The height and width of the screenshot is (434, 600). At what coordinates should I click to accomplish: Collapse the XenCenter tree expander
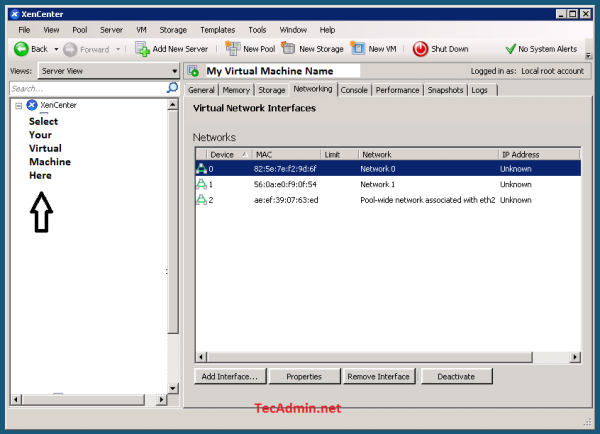(19, 105)
